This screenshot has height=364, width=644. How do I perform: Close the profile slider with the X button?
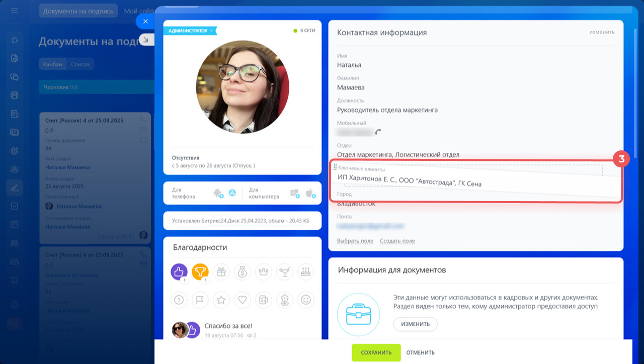coord(145,21)
